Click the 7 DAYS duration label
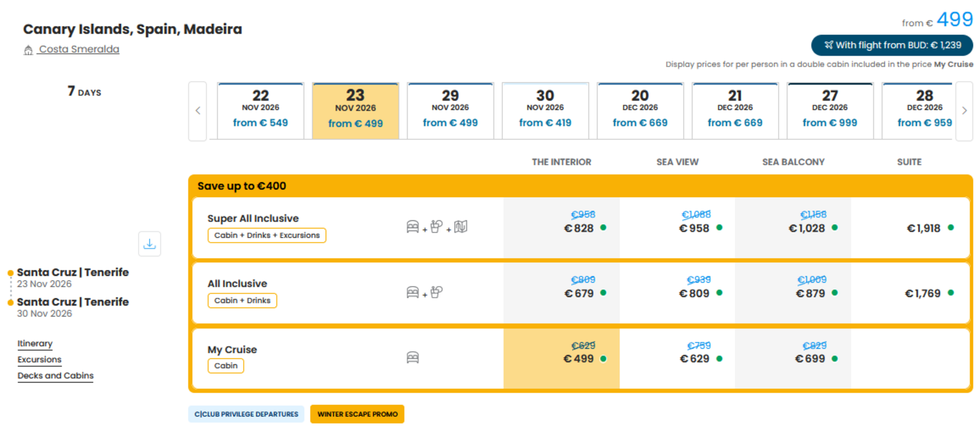 pyautogui.click(x=84, y=92)
